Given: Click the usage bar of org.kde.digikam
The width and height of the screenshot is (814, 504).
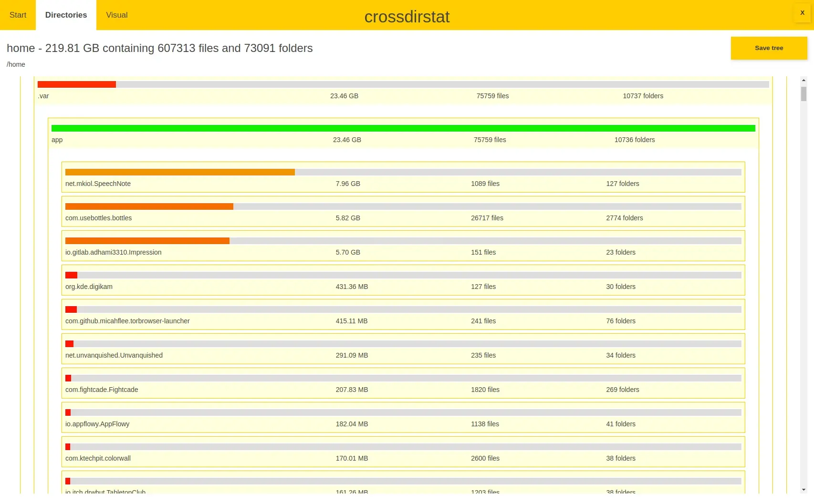Looking at the screenshot, I should (71, 275).
